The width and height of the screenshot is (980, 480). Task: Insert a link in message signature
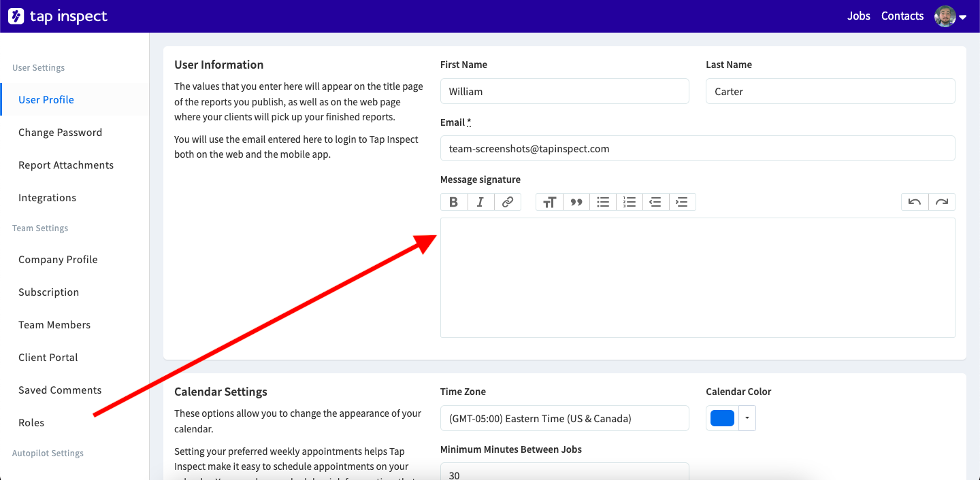[508, 202]
